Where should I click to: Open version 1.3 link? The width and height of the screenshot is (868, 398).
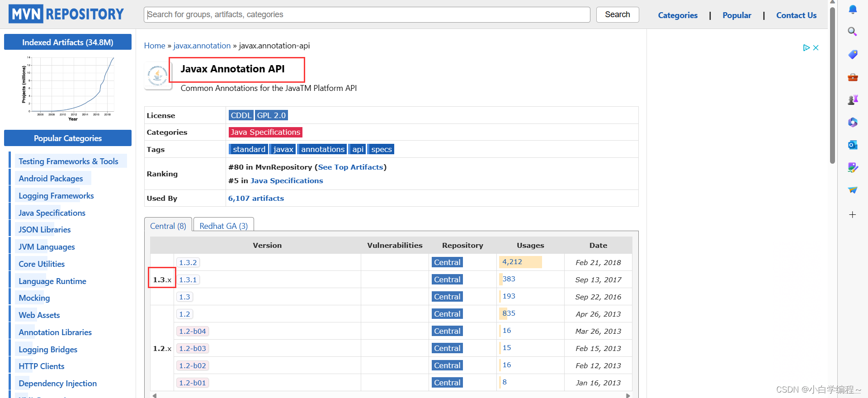pos(184,297)
